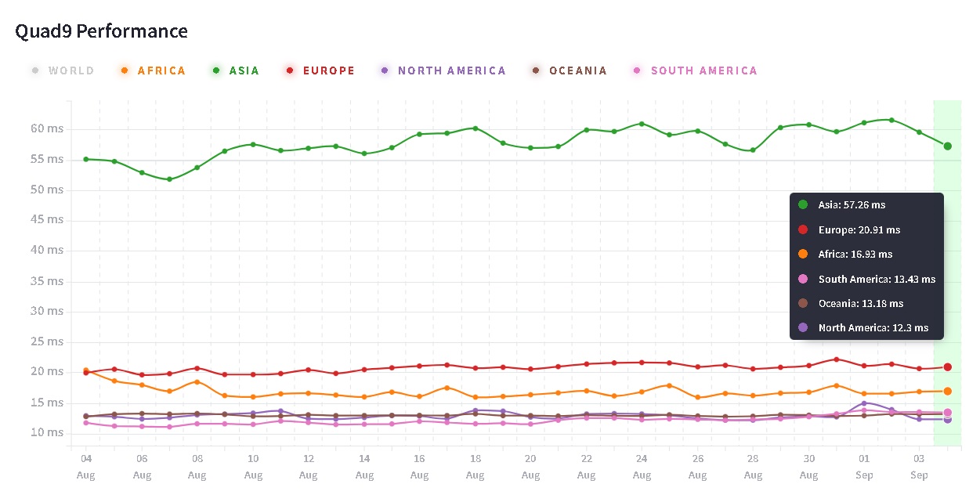Viewport: 980px width, 502px height.
Task: Click the green Asia legend dot
Action: coord(216,70)
